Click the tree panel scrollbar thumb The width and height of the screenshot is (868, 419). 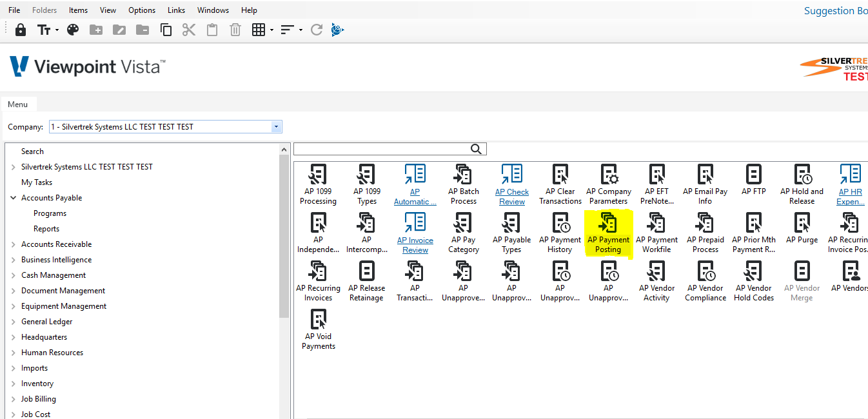click(284, 237)
